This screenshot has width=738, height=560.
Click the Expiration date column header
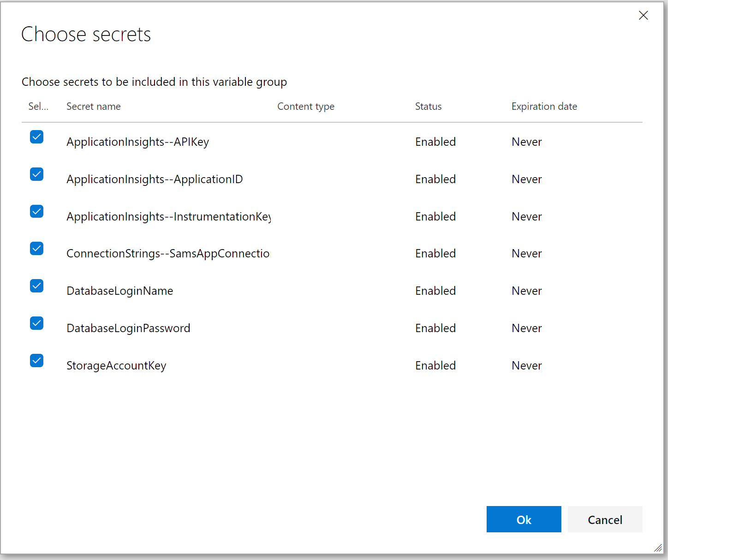coord(544,107)
